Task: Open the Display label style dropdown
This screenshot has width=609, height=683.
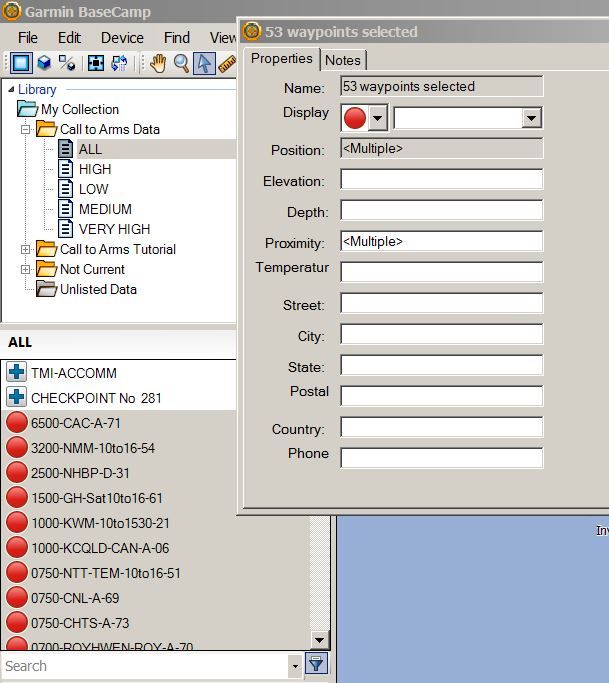Action: click(531, 118)
